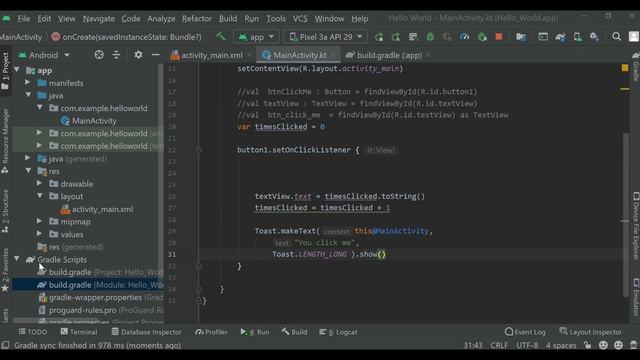The image size is (640, 360).
Task: Click the scroll-from-source target icon
Action: 99,55
